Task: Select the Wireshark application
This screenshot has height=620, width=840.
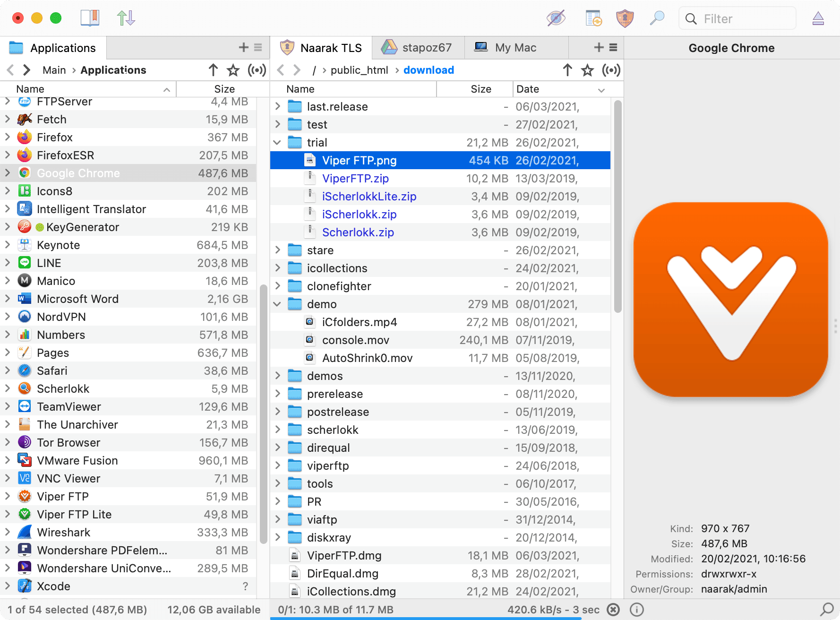Action: point(128,532)
